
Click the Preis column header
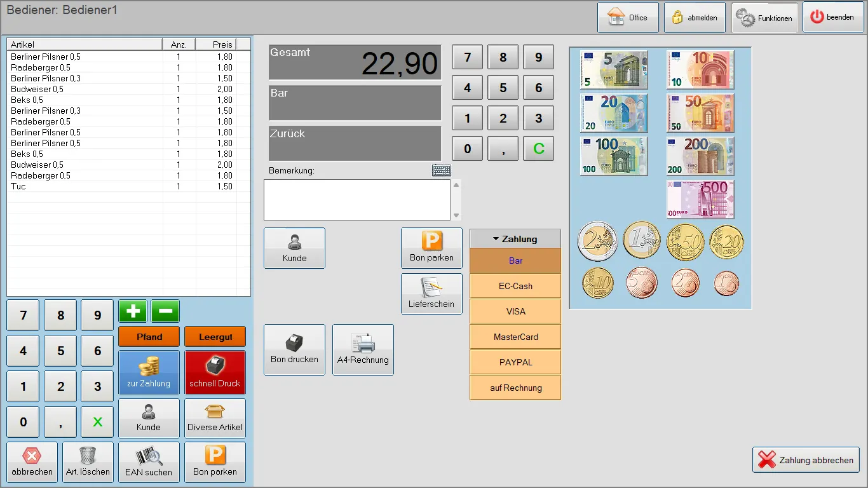(x=215, y=44)
